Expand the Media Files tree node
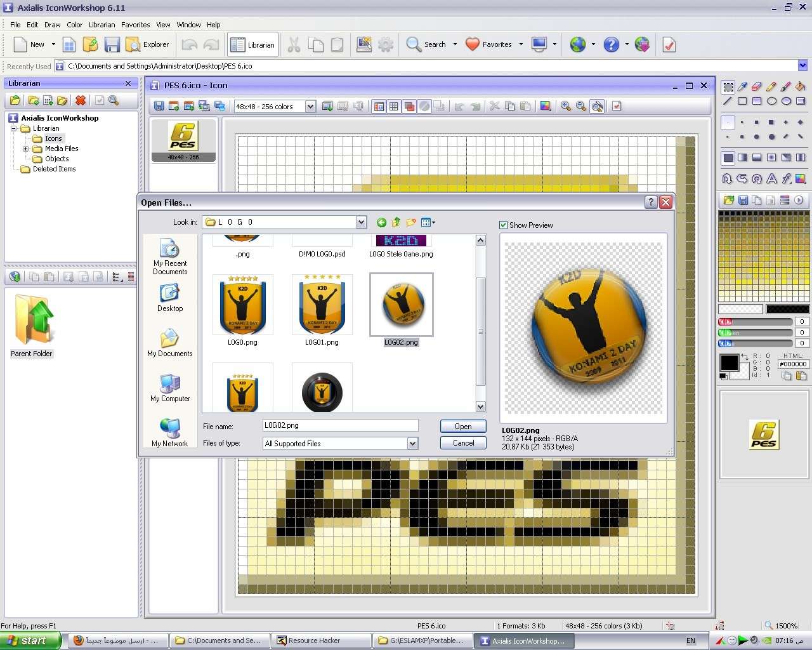Image resolution: width=812 pixels, height=650 pixels. tap(26, 149)
